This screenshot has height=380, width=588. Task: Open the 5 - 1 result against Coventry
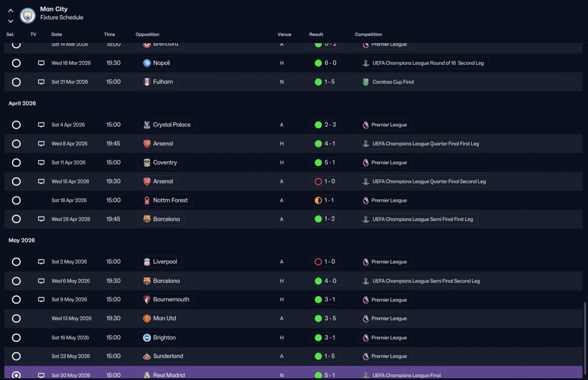[x=325, y=162]
